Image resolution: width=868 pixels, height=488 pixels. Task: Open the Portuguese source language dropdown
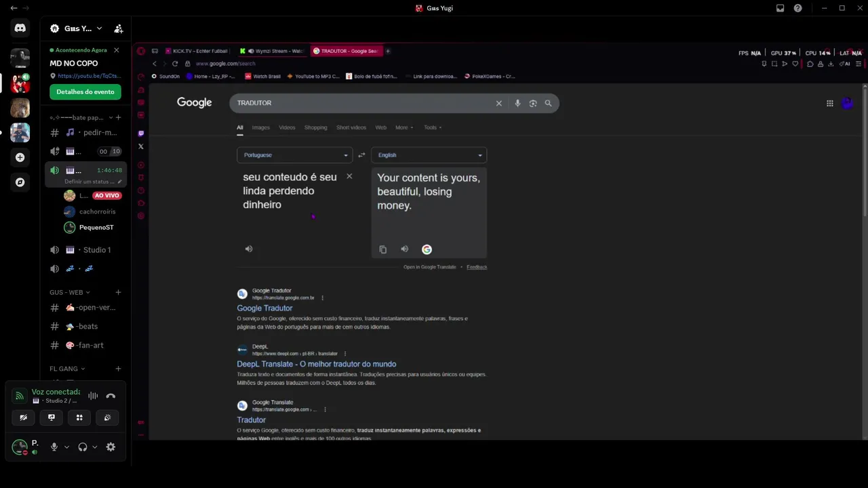coord(295,155)
